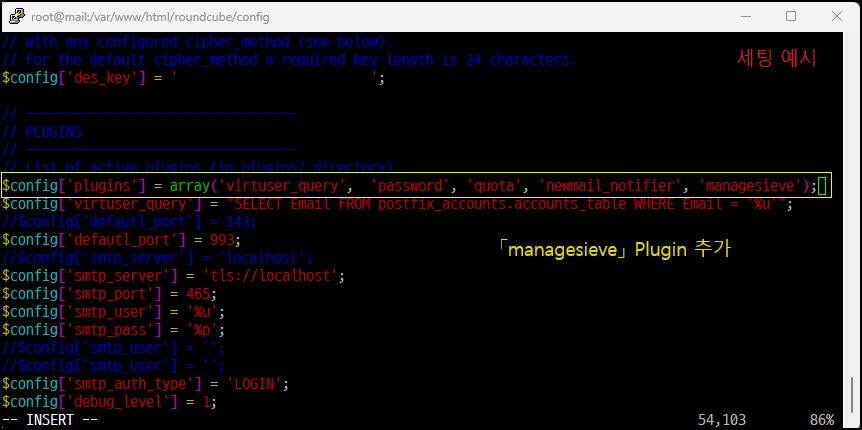Click the comment 'For the default cipher_method' line

tap(289, 60)
